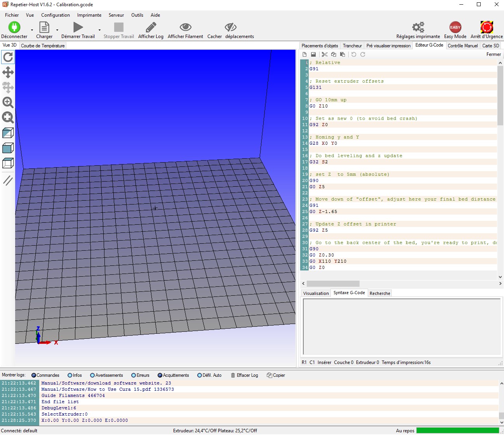Select the Visualisation sub-tab
The width and height of the screenshot is (504, 435).
pos(316,293)
